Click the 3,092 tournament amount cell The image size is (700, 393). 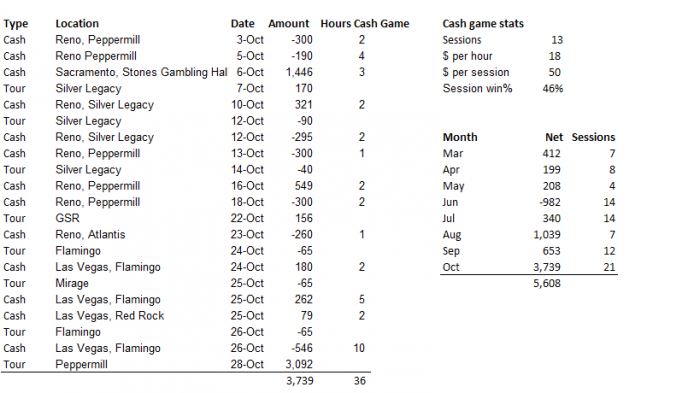pos(299,364)
